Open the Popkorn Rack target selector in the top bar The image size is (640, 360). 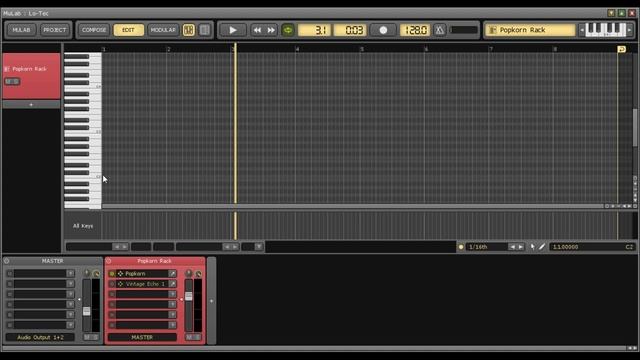click(530, 30)
